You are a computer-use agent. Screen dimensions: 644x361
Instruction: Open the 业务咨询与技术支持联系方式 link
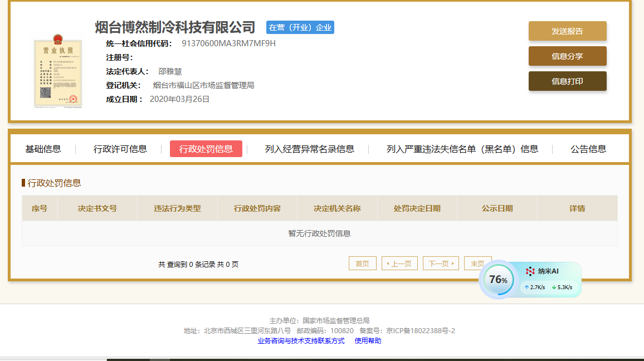[301, 341]
